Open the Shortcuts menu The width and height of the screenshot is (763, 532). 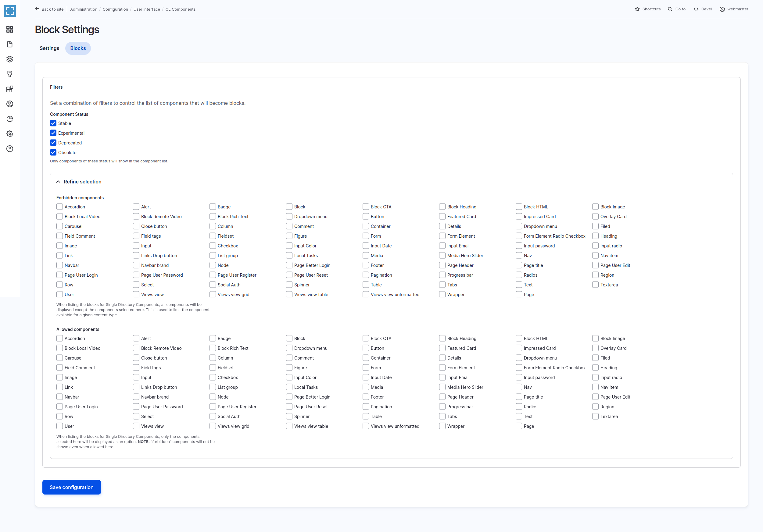click(647, 9)
